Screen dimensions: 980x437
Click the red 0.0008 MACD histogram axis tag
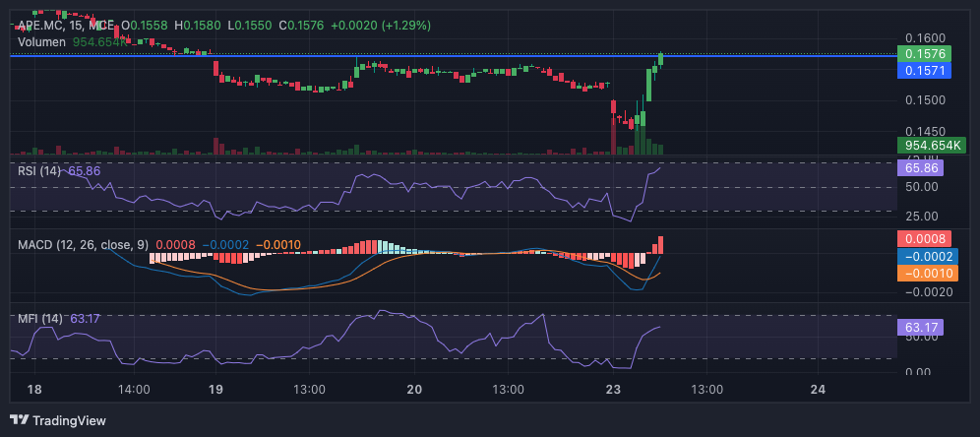(924, 238)
